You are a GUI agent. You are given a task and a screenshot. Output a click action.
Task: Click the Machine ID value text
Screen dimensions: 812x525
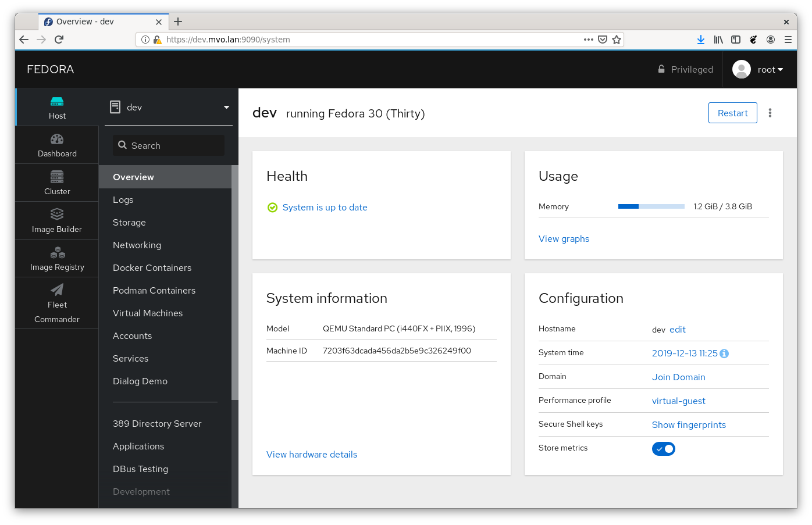tap(397, 351)
